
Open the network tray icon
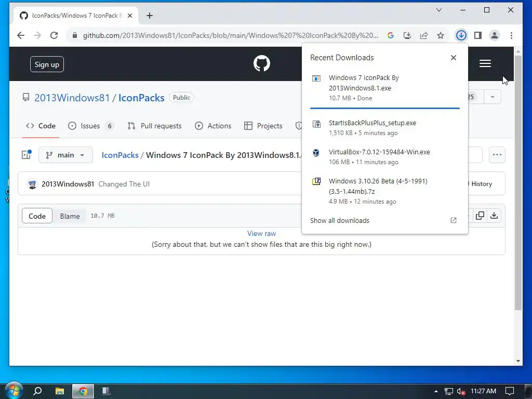[448, 392]
